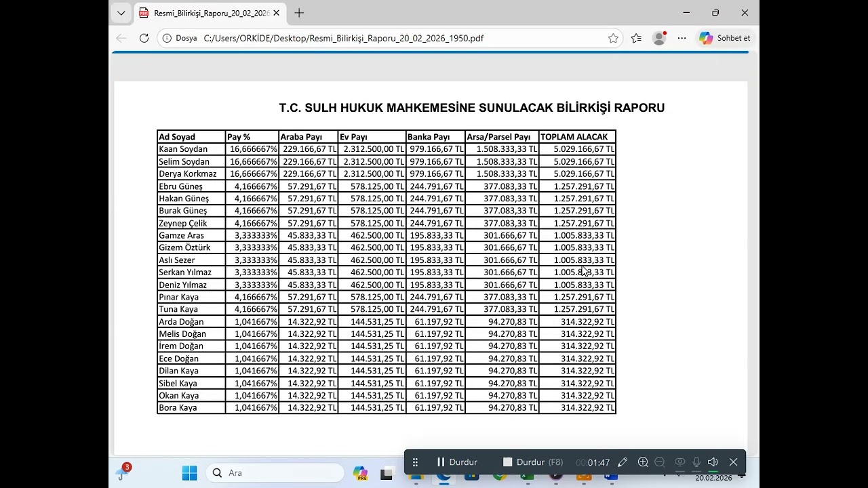Toggle the recorder webcam overlay

coord(679,462)
